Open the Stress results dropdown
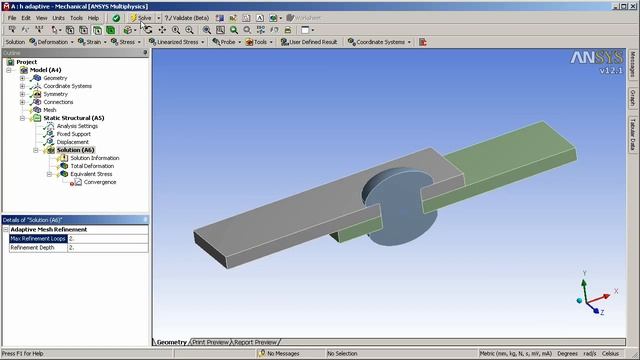The height and width of the screenshot is (360, 640). click(x=139, y=42)
